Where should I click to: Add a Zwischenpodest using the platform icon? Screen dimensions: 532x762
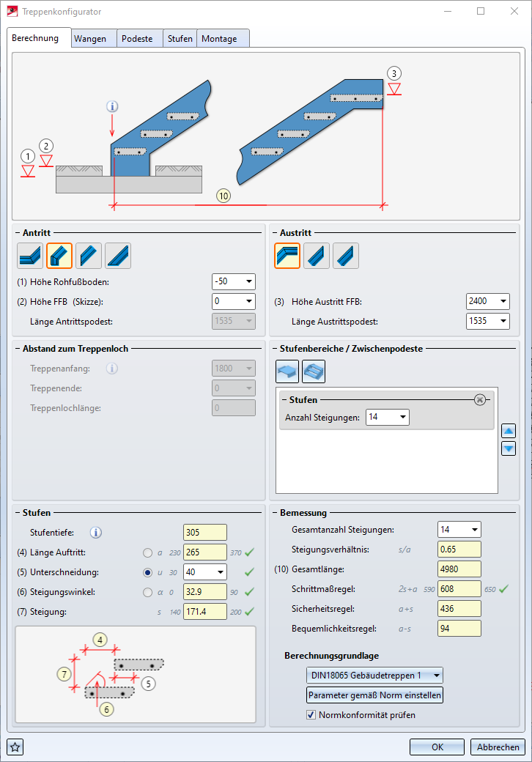tap(314, 371)
